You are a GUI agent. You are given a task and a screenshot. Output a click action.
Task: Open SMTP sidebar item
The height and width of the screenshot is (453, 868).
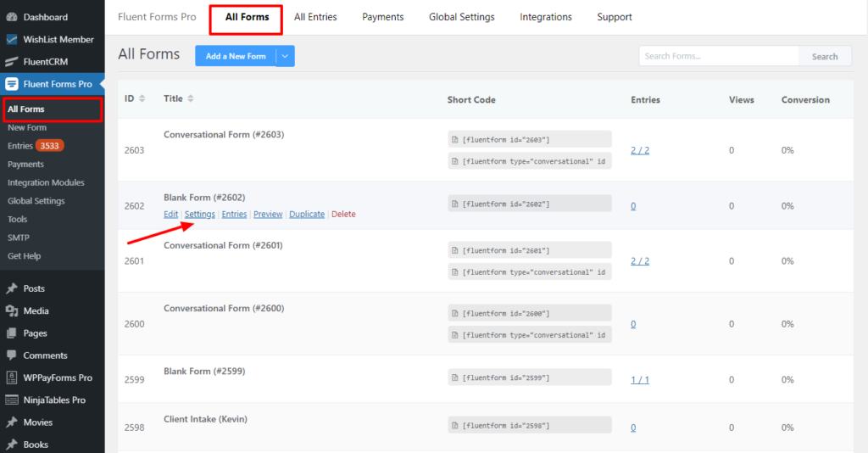coord(19,238)
